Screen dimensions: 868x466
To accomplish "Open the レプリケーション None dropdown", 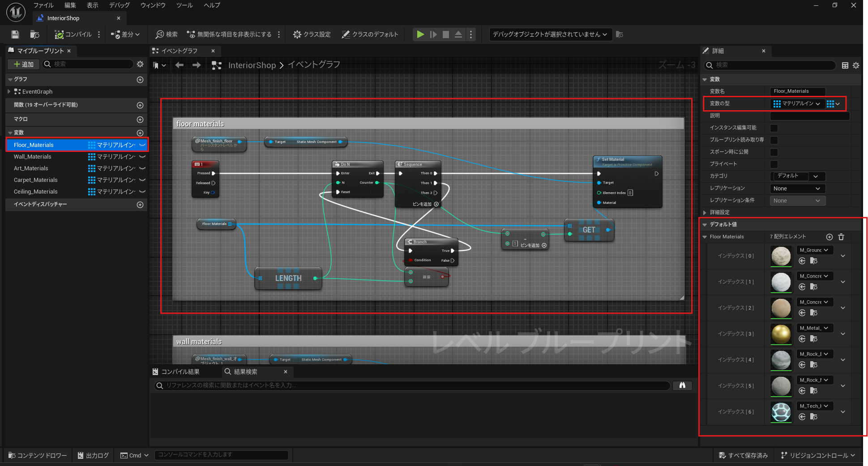I will (797, 189).
